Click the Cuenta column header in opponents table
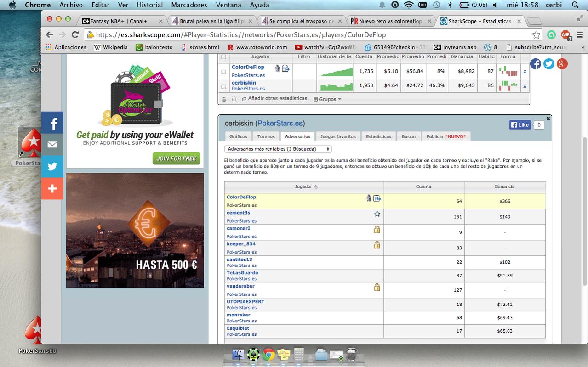Screen dimensions: 588x367 (x=424, y=186)
